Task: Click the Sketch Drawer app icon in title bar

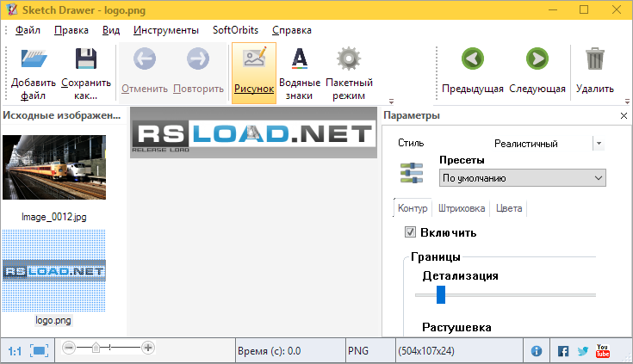Action: point(12,9)
